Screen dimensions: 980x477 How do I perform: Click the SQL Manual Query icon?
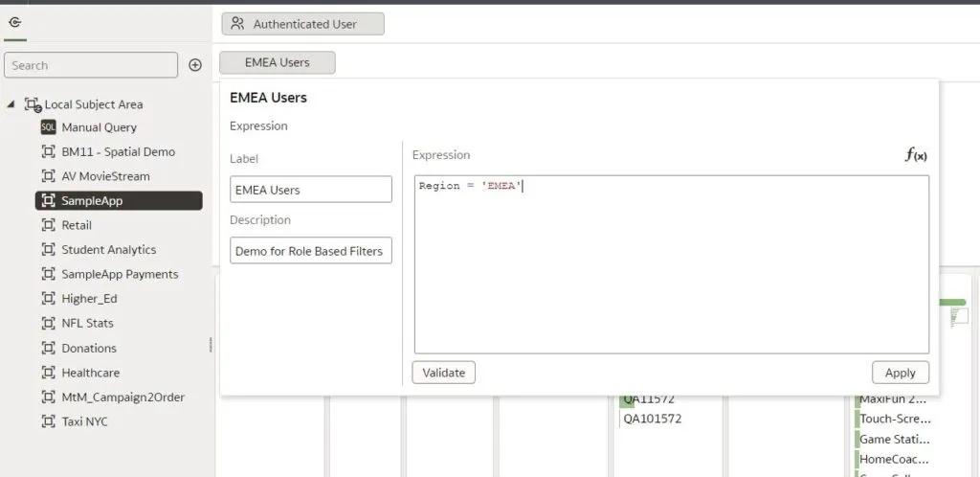coord(48,127)
